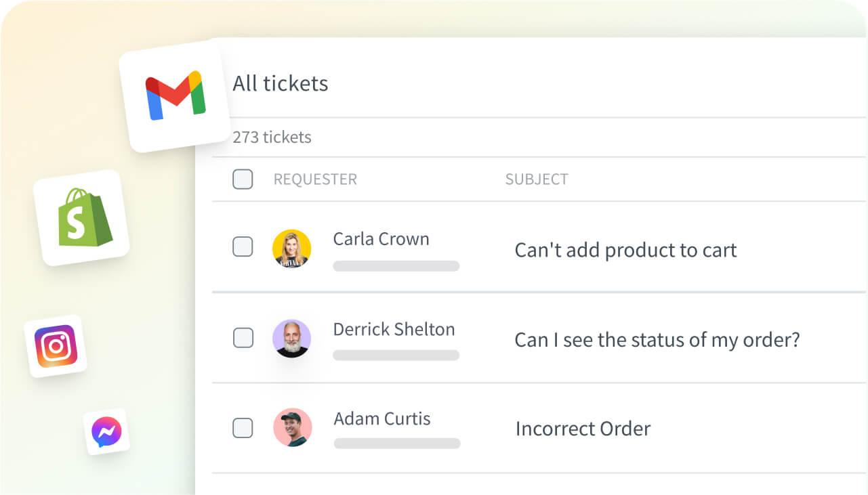Click the Carla Crown requester name
The width and height of the screenshot is (868, 495).
381,239
